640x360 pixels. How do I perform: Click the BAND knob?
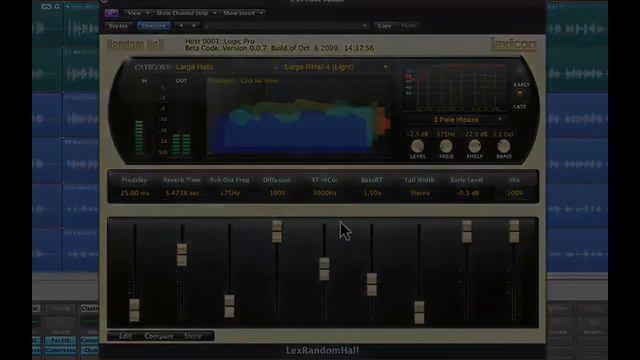click(504, 146)
